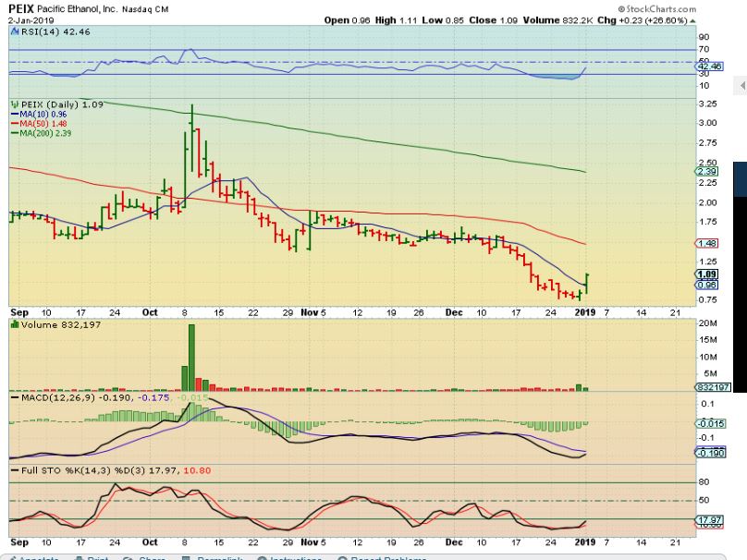
Task: Open the Instructions link in the bottom toolbar
Action: click(291, 557)
